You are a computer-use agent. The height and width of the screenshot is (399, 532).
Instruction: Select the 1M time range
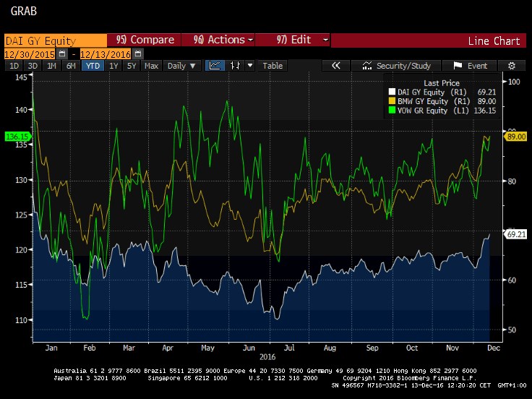(x=51, y=66)
